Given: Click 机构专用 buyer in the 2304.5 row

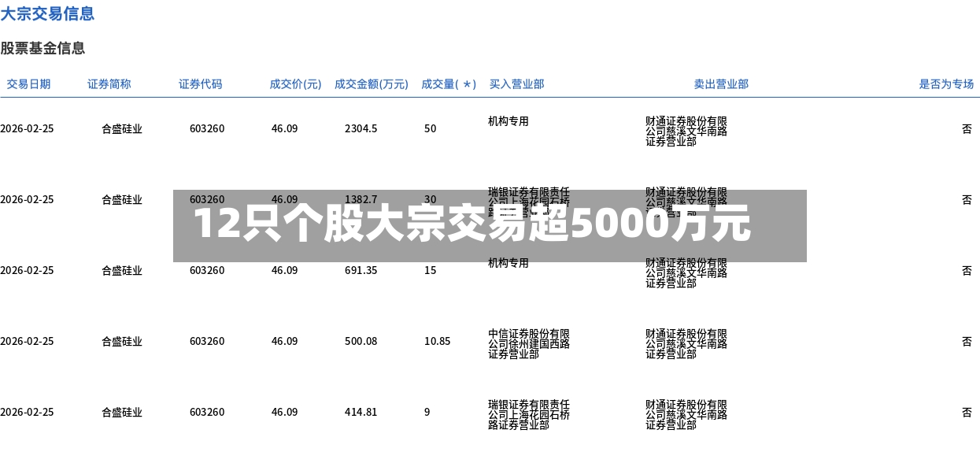Looking at the screenshot, I should [x=508, y=121].
